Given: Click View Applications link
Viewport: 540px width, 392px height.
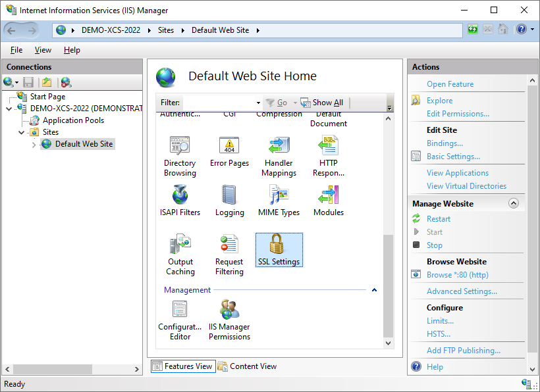Looking at the screenshot, I should pos(457,172).
